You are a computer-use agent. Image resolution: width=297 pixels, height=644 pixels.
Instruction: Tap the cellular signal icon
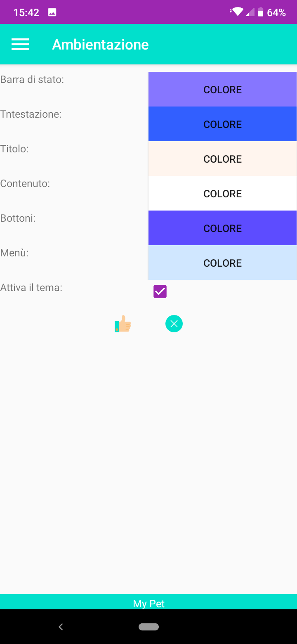point(250,12)
